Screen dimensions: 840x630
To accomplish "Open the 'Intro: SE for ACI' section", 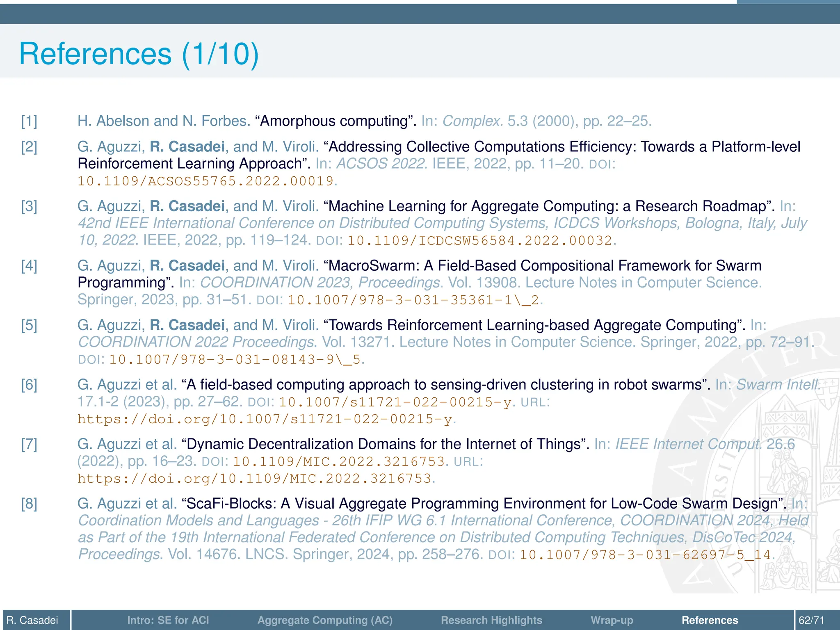I will 168,620.
